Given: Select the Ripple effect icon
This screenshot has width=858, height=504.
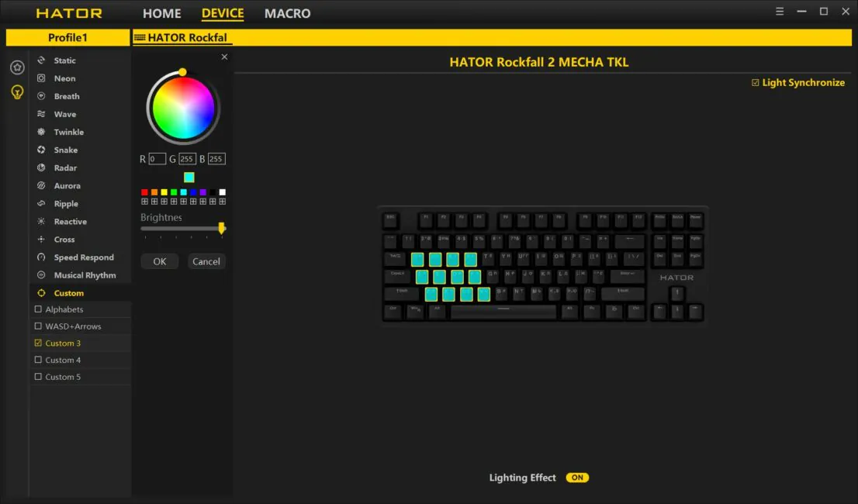Looking at the screenshot, I should pos(41,203).
